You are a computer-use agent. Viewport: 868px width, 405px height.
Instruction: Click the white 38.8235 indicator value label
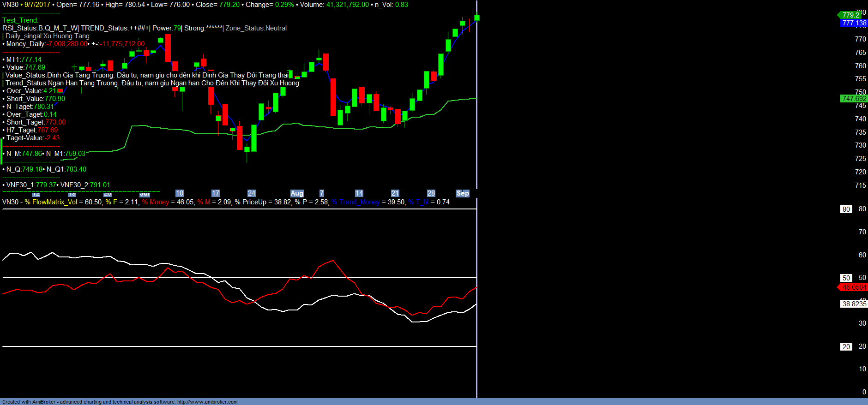coord(854,304)
